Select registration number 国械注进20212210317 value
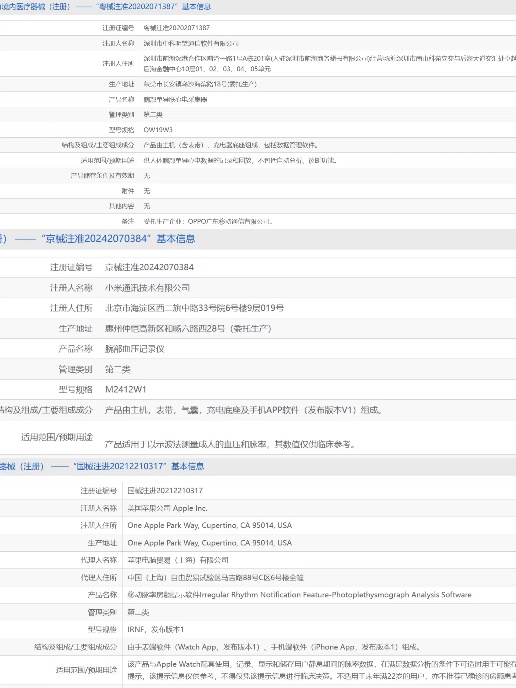Image resolution: width=516 pixels, height=688 pixels. click(x=165, y=491)
